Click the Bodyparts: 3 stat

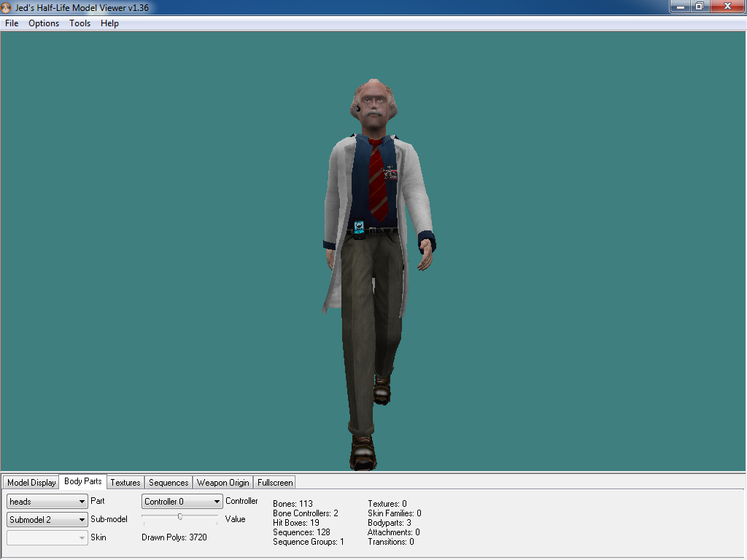pyautogui.click(x=390, y=522)
